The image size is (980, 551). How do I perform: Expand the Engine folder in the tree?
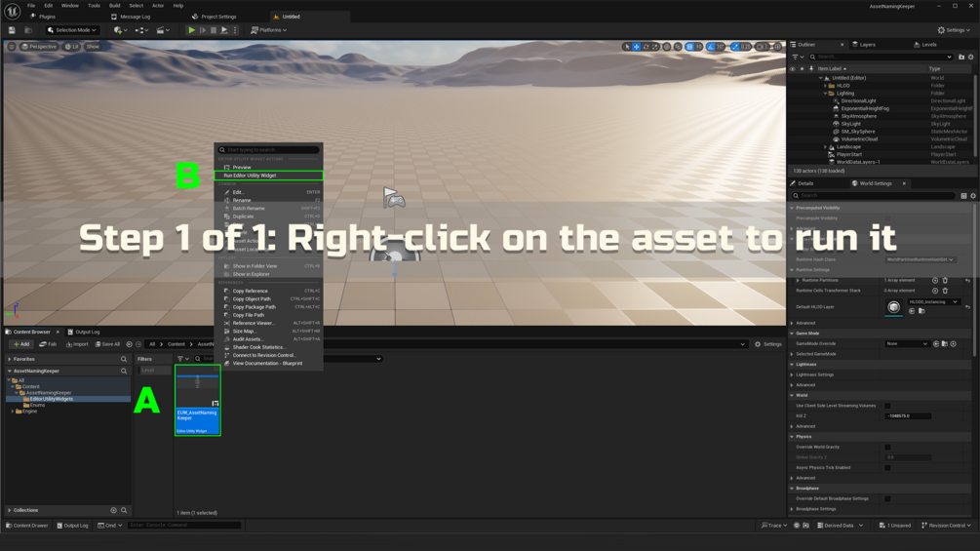point(13,412)
